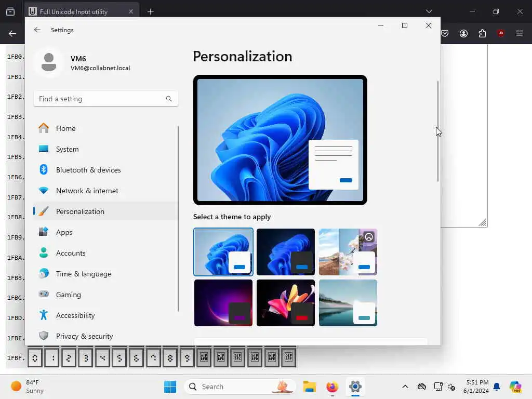532x399 pixels.
Task: Apply the Windows spotlight theme with flowers
Action: 348,252
